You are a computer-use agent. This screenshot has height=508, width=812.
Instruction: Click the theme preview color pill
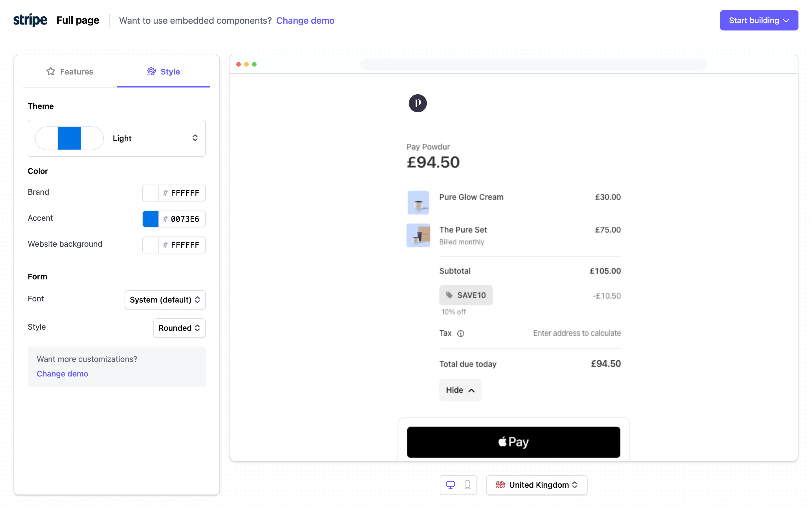(69, 138)
